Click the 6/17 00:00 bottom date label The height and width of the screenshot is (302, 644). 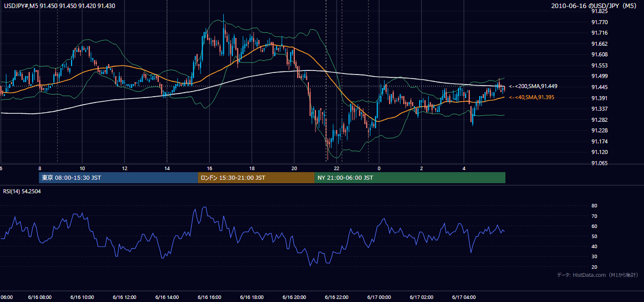[x=379, y=297]
